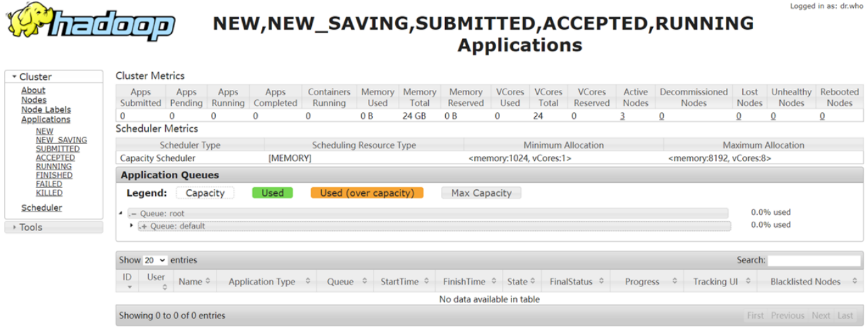Expand the Queue: default tree arrow

pos(131,226)
